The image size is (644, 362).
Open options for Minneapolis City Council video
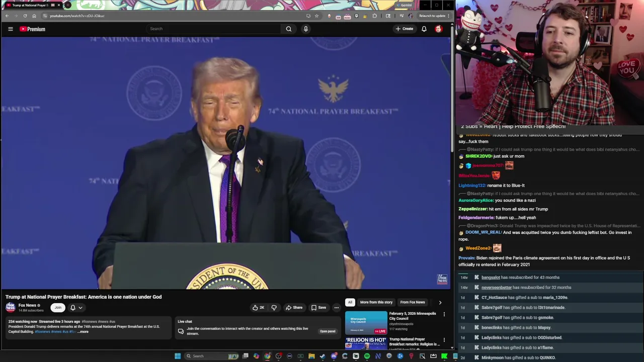pos(444,314)
